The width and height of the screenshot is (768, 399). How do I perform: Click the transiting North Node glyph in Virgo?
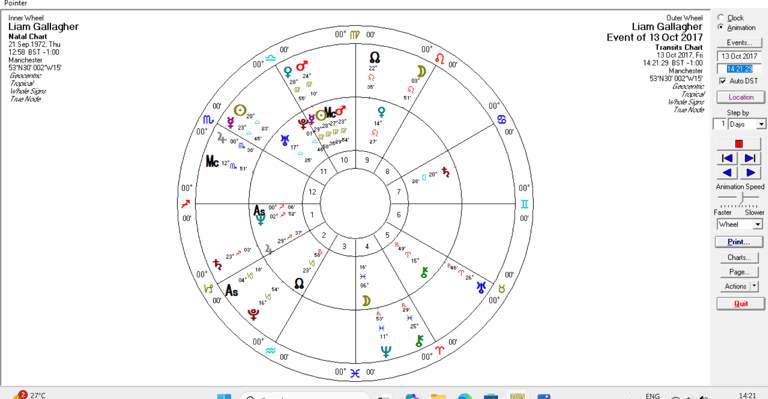[375, 57]
